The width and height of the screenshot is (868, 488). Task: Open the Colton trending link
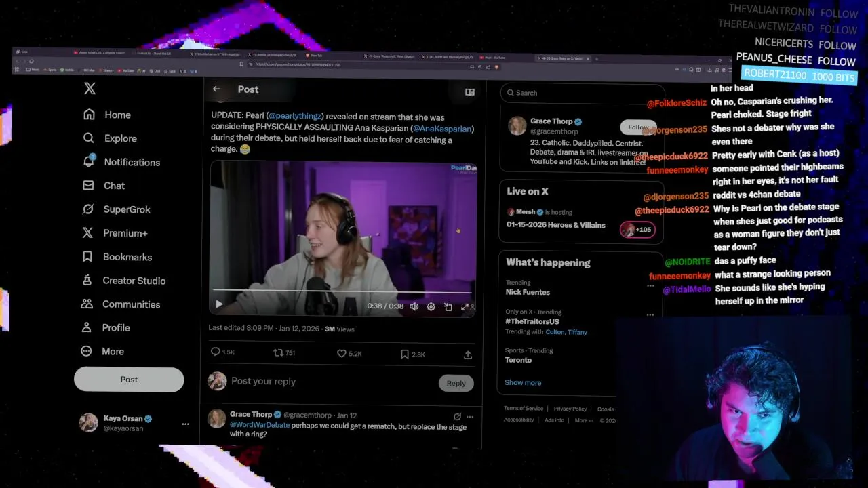[x=555, y=332]
